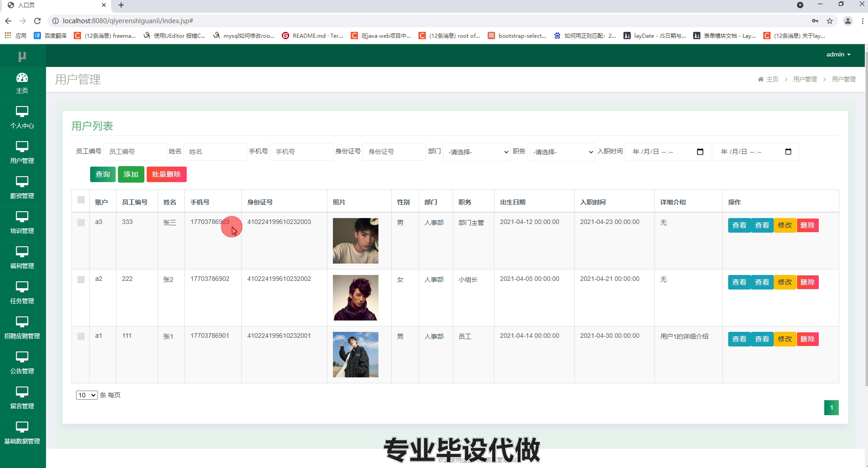This screenshot has height=468, width=868.
Task: Open calendar picker of first 入职时间 field
Action: (x=700, y=152)
